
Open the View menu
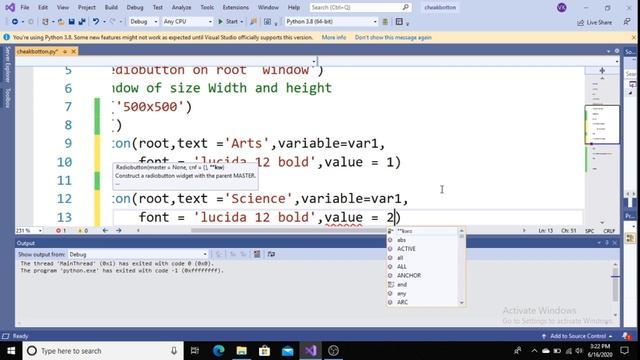(63, 7)
